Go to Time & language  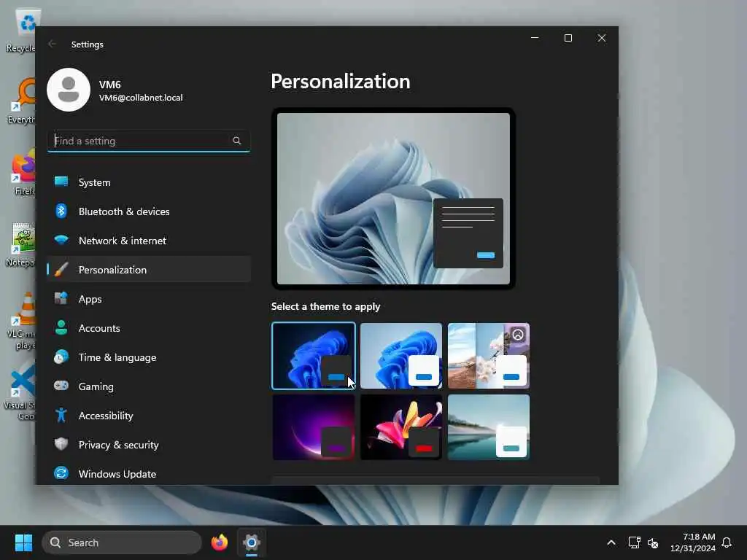[117, 357]
